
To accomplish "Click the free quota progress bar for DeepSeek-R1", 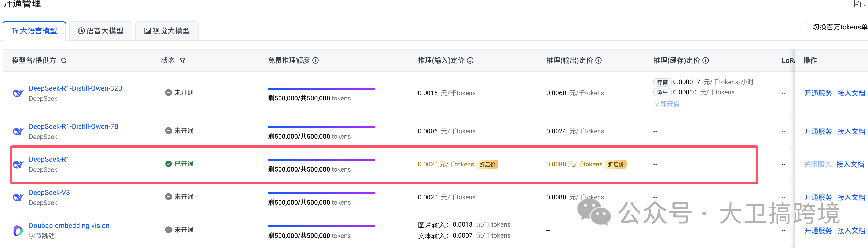I will point(321,160).
